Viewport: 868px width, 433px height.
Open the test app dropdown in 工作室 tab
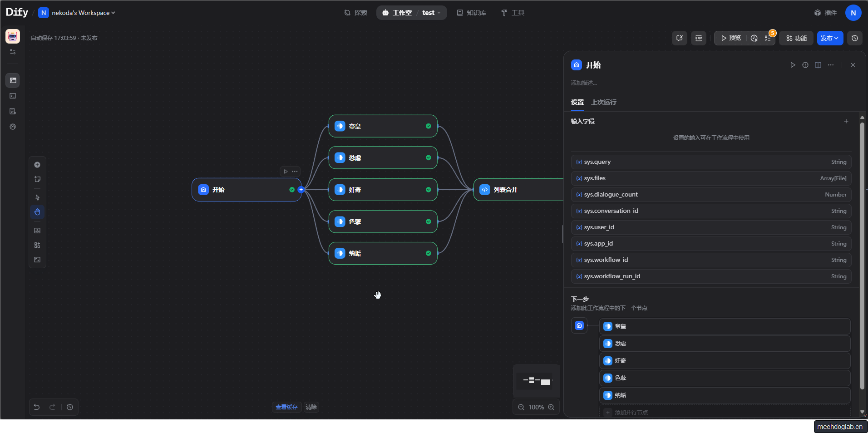(431, 13)
